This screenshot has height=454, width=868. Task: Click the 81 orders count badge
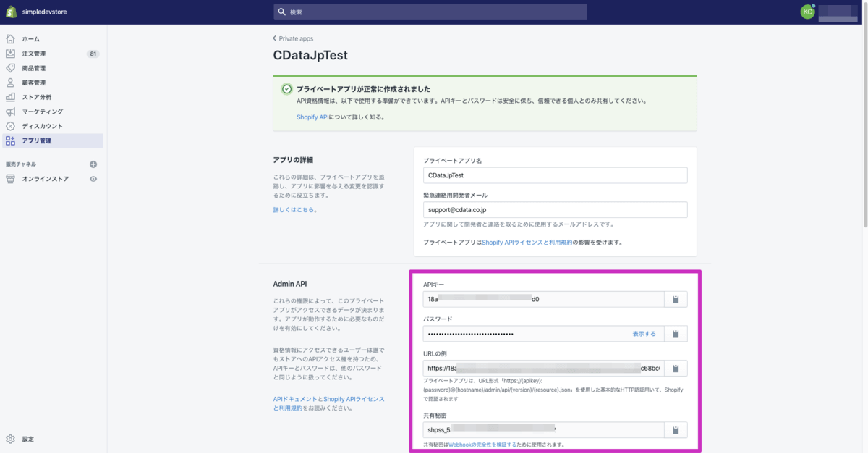click(x=93, y=54)
